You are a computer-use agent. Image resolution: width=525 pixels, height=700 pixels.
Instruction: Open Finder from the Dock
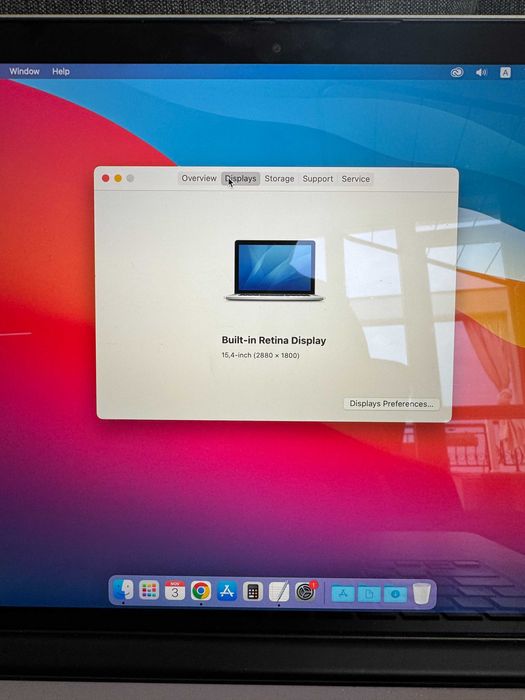pos(123,591)
